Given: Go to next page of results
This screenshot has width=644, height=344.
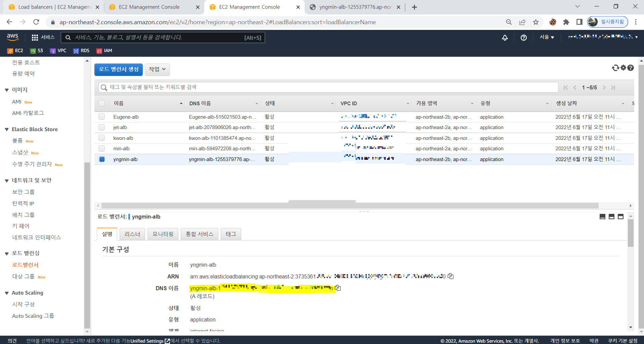Looking at the screenshot, I should pos(604,87).
